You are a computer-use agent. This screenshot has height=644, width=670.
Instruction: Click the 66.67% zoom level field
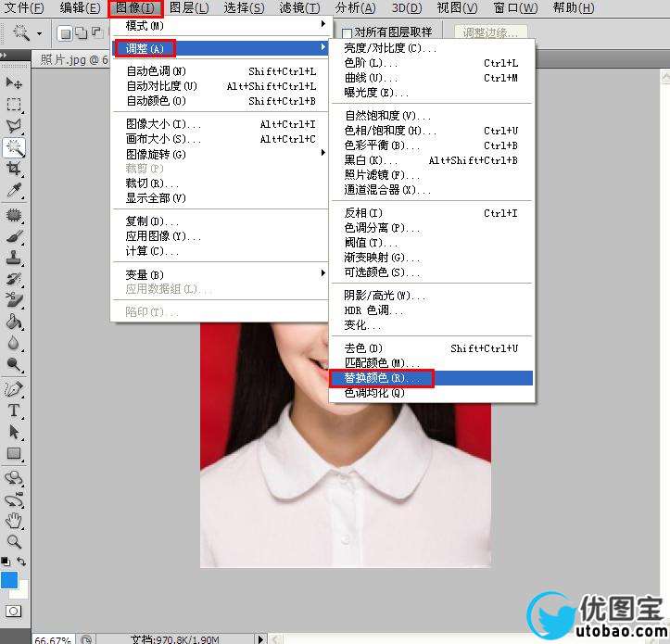(53, 639)
